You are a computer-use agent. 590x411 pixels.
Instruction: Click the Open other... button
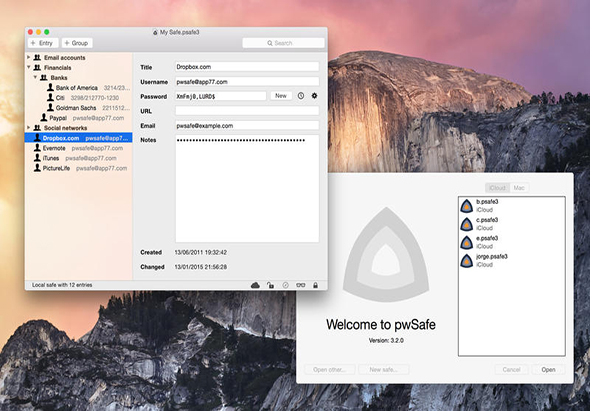(330, 370)
